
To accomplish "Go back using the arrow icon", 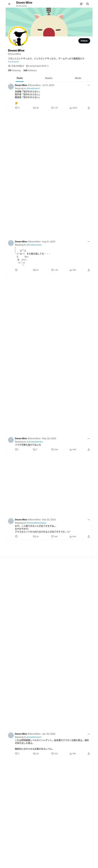I will pyautogui.click(x=9, y=4).
